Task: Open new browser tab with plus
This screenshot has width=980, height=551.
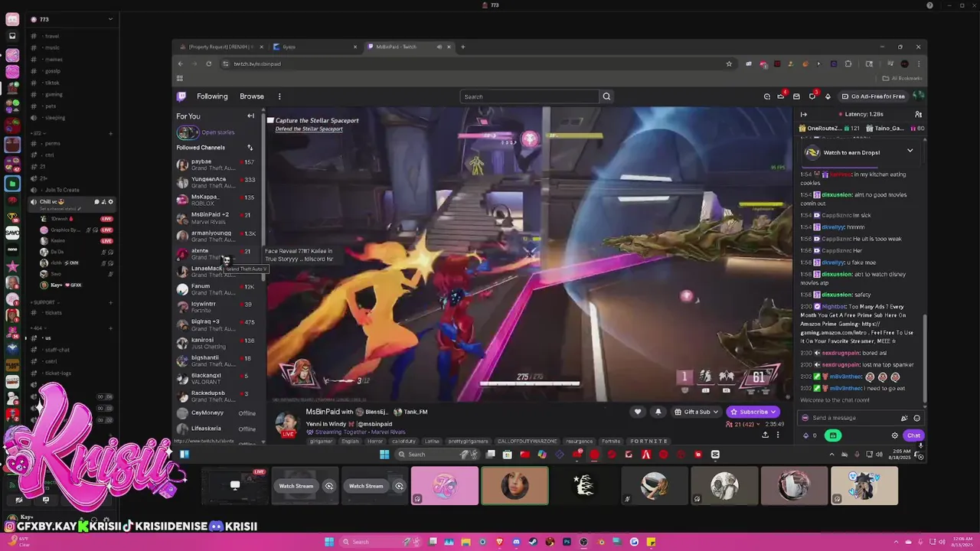Action: pos(462,47)
